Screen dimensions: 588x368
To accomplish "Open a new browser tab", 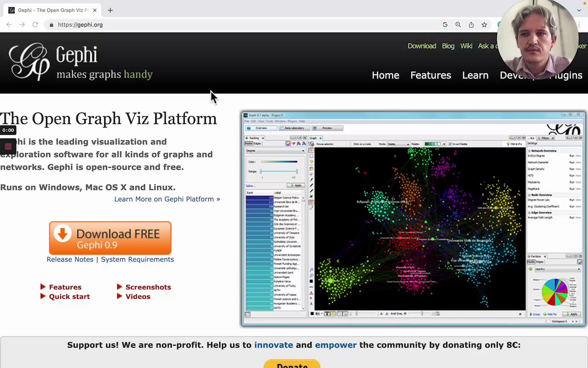I will pos(110,10).
